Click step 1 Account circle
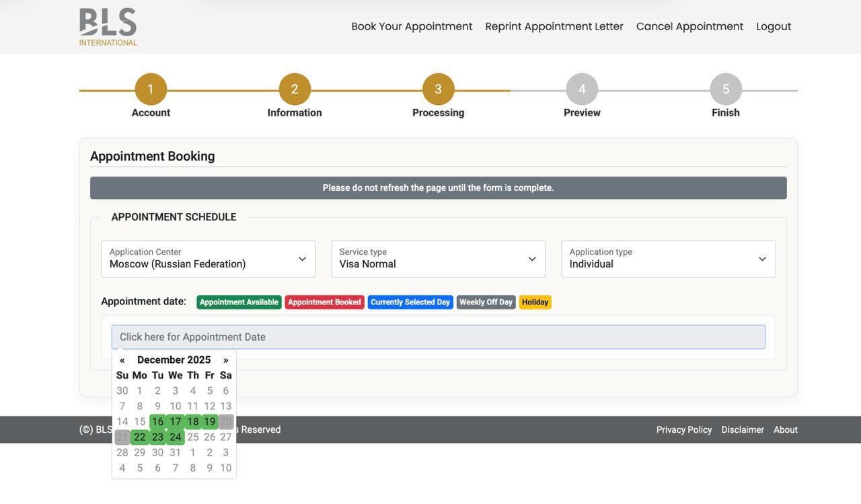Viewport: 861px width, 504px height. click(151, 89)
